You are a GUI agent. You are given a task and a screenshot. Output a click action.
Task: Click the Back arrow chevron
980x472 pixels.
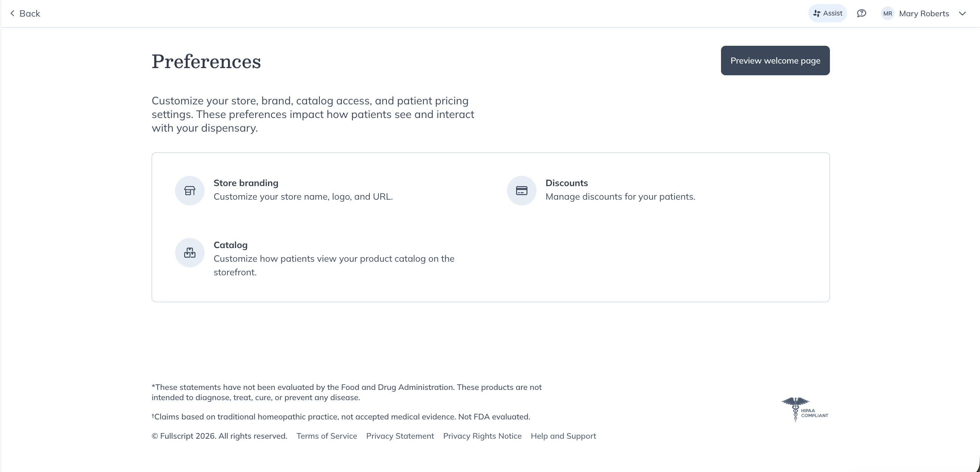pyautogui.click(x=12, y=14)
